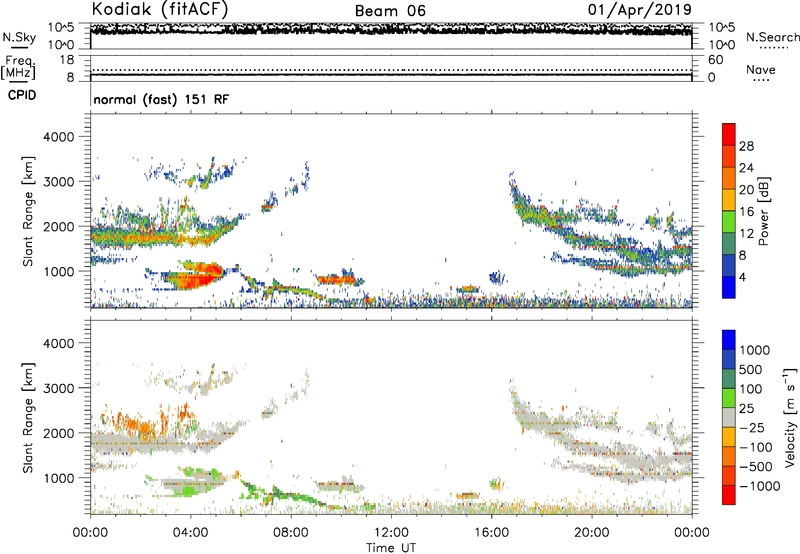This screenshot has height=554, width=800.
Task: Click the "12" label on Power colorbar
Action: coord(746,233)
